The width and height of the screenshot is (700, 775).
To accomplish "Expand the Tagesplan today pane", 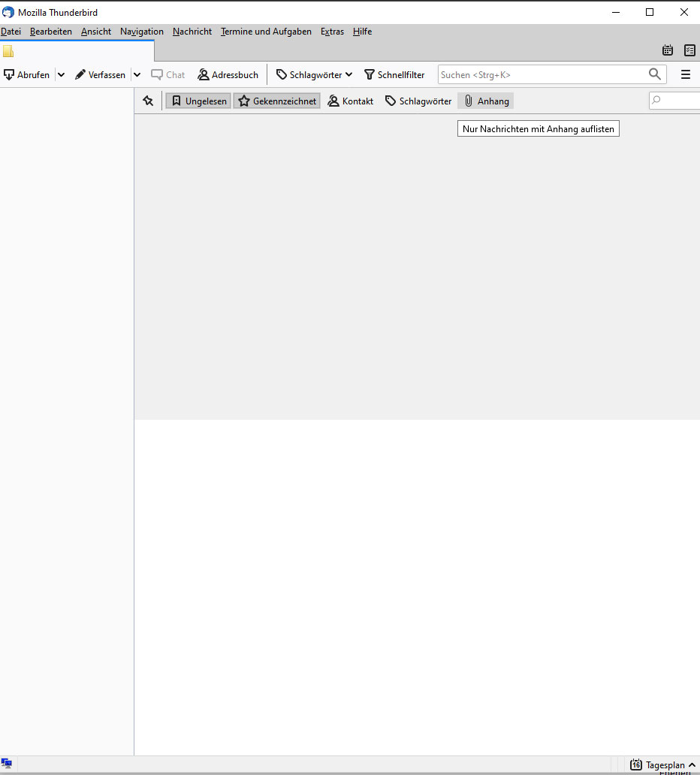I will click(x=662, y=764).
